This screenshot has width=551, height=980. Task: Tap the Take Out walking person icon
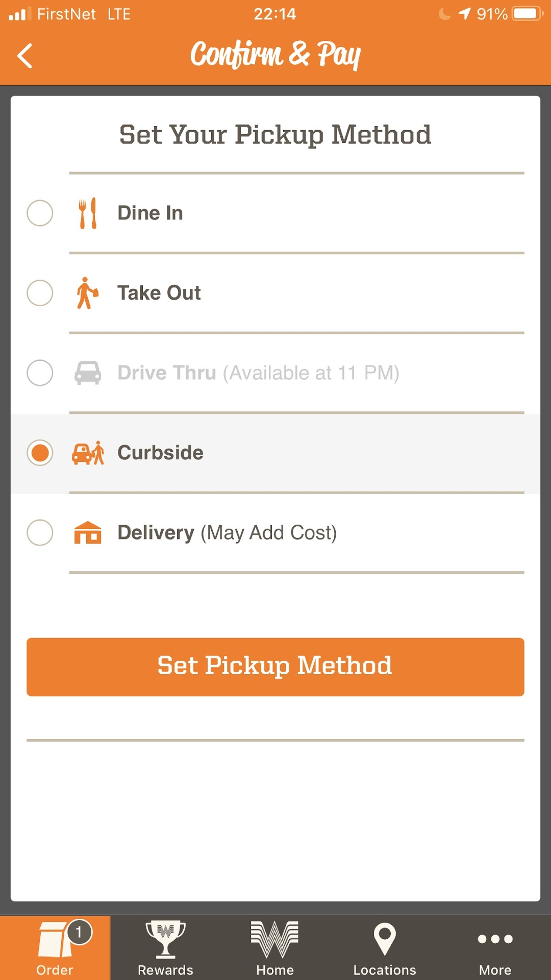pos(87,293)
